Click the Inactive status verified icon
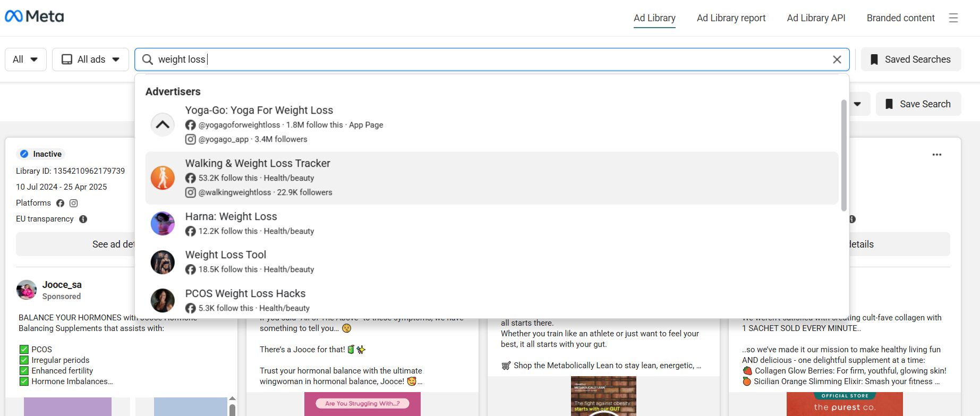The image size is (980, 416). point(24,154)
